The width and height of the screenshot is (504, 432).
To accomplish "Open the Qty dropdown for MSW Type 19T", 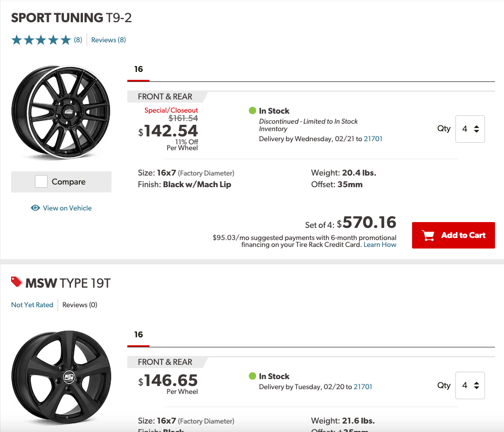I will point(470,385).
